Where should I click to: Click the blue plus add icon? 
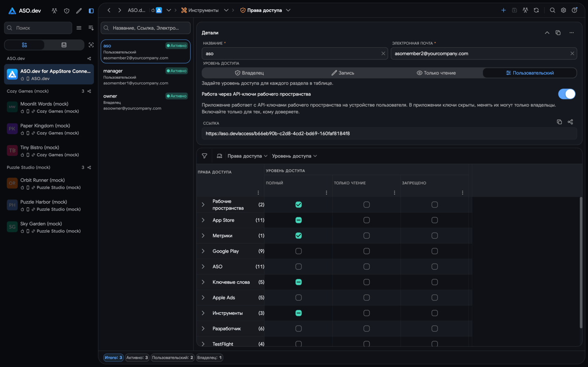pyautogui.click(x=503, y=10)
